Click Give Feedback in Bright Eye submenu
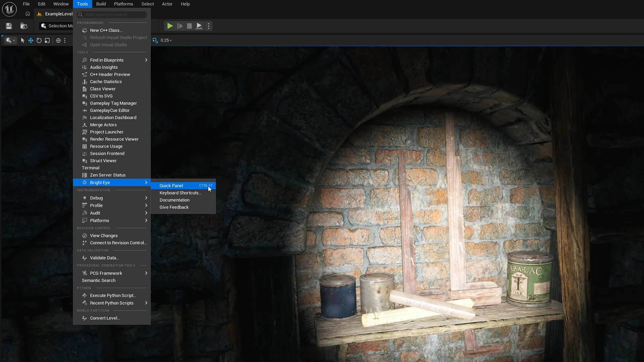The image size is (644, 362). pos(183,207)
